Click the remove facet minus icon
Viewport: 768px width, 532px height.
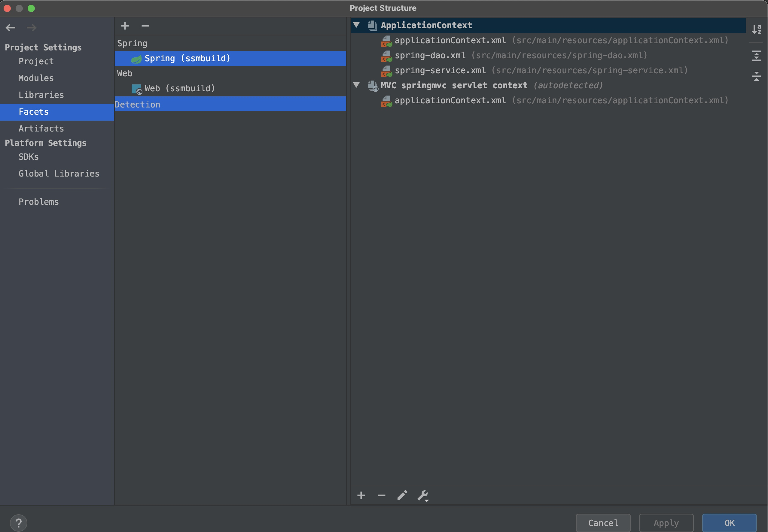pos(145,26)
